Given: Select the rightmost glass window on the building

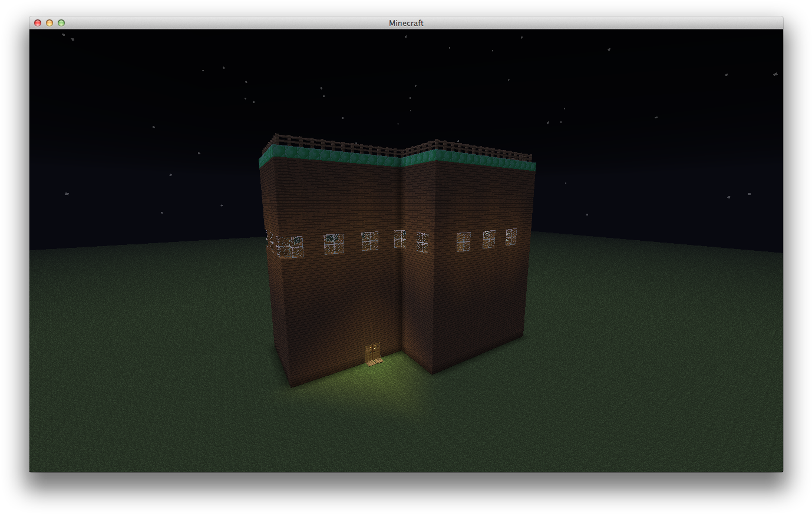Looking at the screenshot, I should coord(511,237).
